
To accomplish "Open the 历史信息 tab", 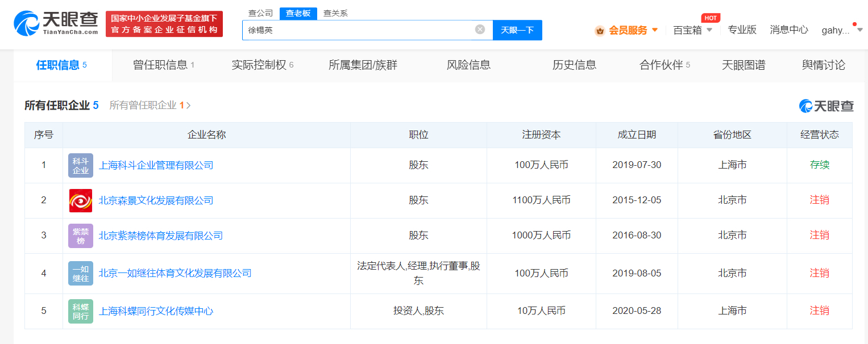I will [574, 65].
